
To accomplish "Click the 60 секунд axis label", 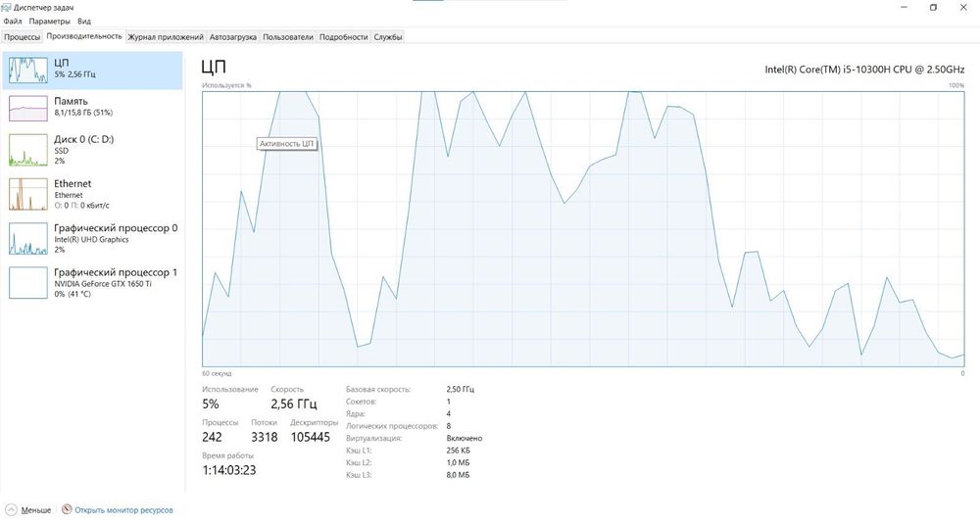I will (217, 373).
